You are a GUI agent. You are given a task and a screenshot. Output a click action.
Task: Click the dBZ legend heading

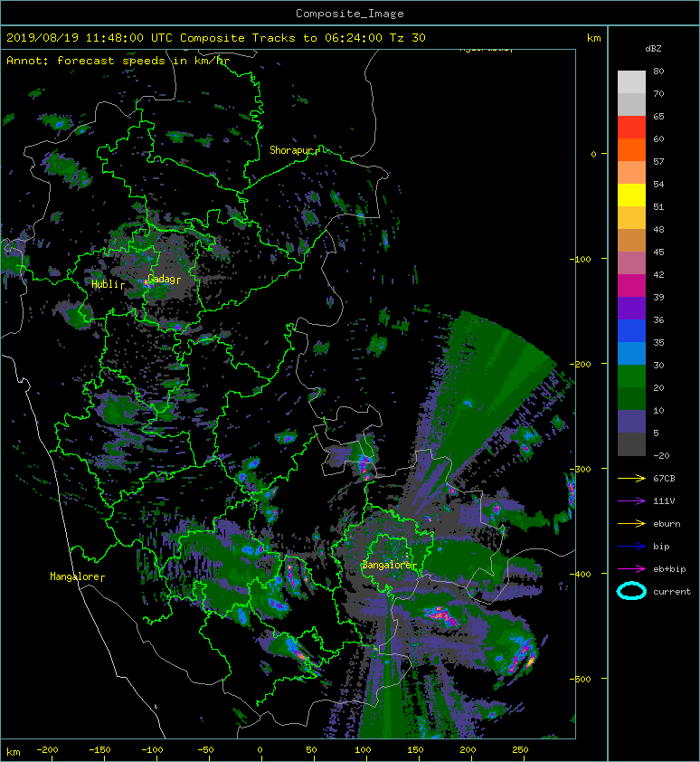(x=653, y=49)
